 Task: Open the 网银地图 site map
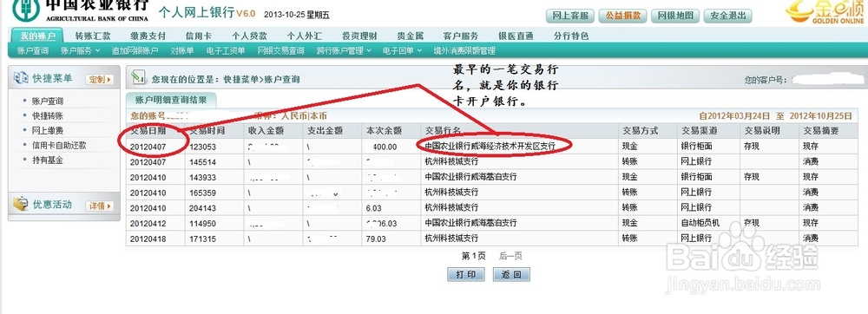(674, 16)
